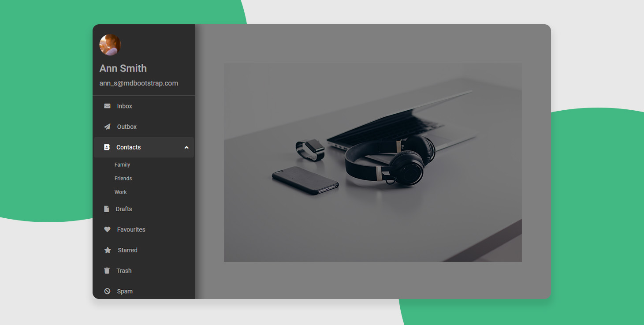Open the Drafts folder label

124,209
